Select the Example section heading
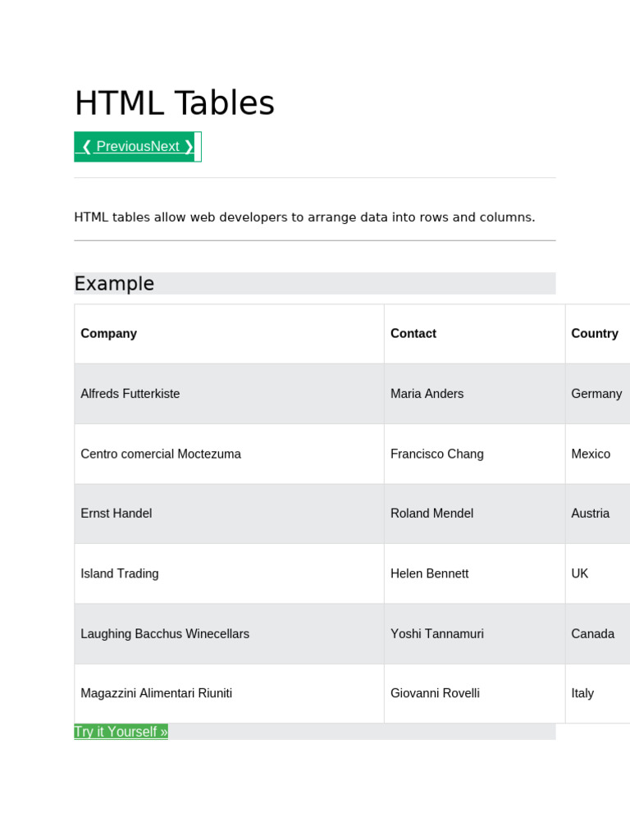Image resolution: width=630 pixels, height=840 pixels. [x=114, y=284]
